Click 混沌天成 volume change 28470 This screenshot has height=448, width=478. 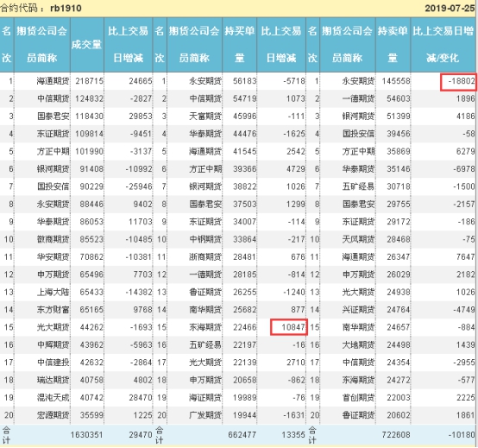141,398
